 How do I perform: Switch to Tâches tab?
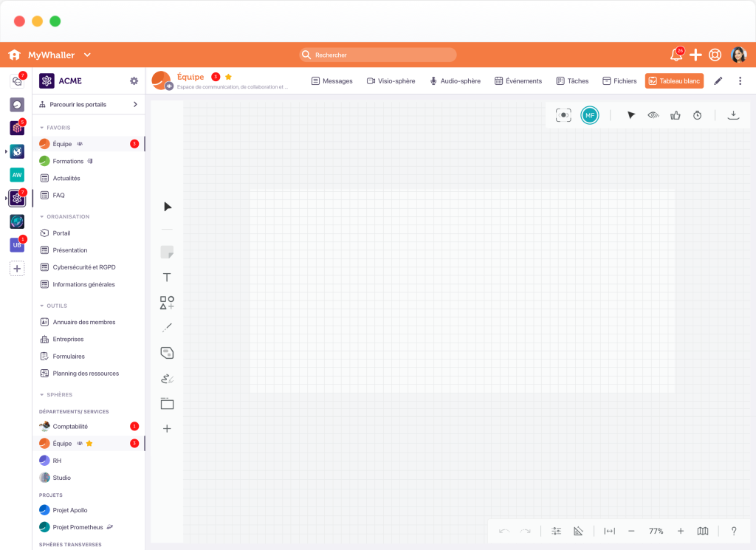[x=572, y=81]
